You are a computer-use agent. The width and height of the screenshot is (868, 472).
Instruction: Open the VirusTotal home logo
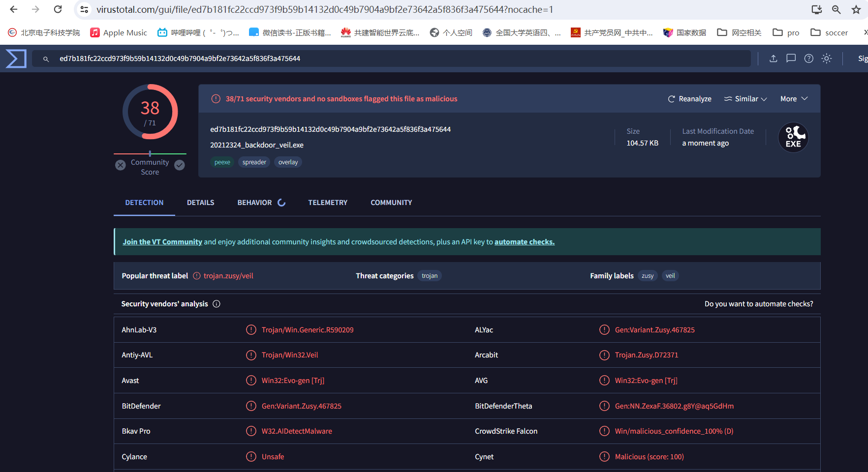(x=16, y=59)
